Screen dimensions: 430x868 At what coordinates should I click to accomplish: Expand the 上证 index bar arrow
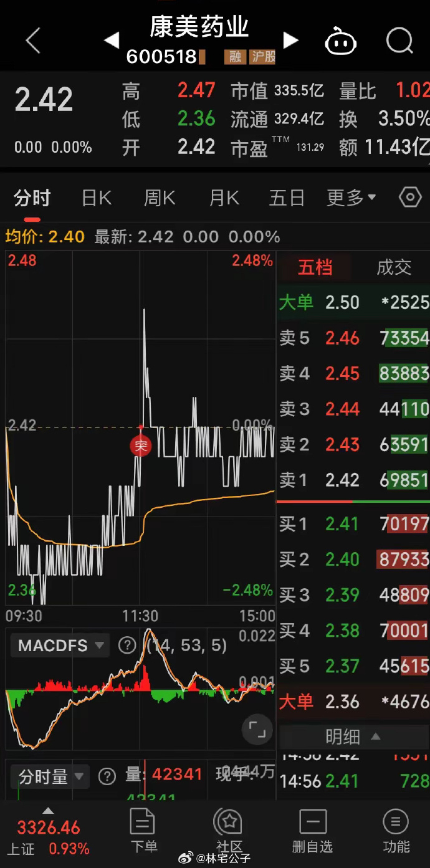point(48,811)
